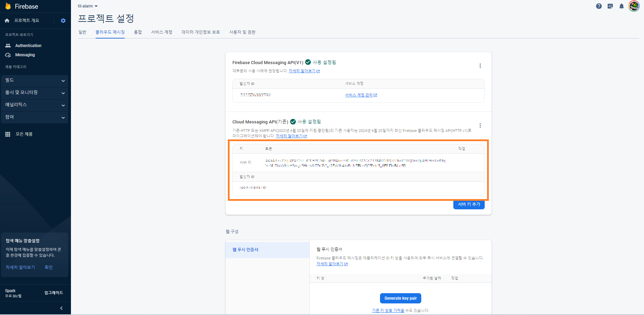Screen dimensions: 644x315
Task: Click the Messaging cloud icon
Action: [8, 55]
